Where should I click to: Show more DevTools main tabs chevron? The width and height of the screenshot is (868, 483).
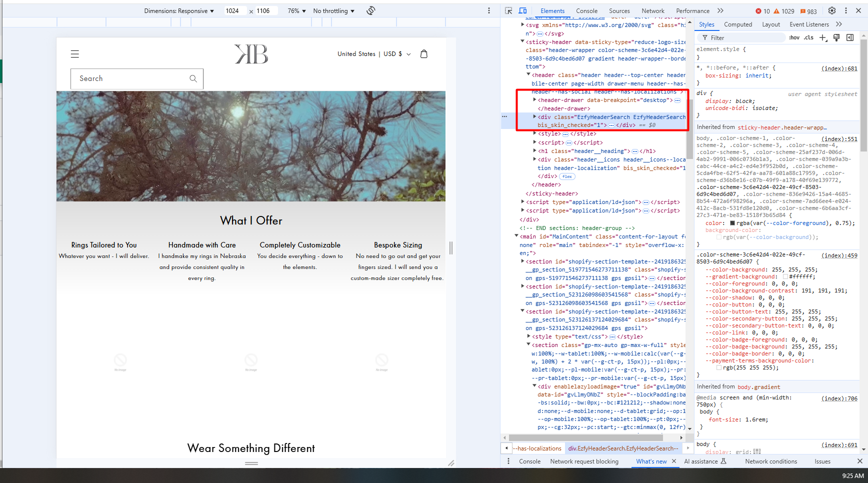point(720,10)
